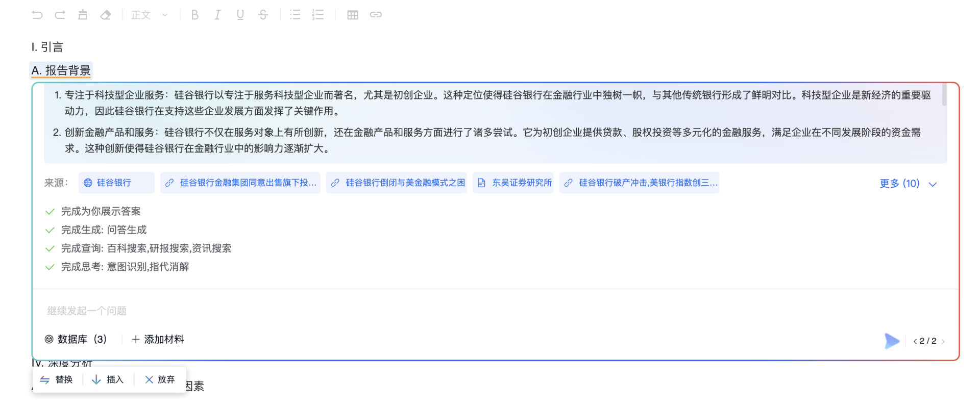Click the 来源: label

click(x=56, y=183)
